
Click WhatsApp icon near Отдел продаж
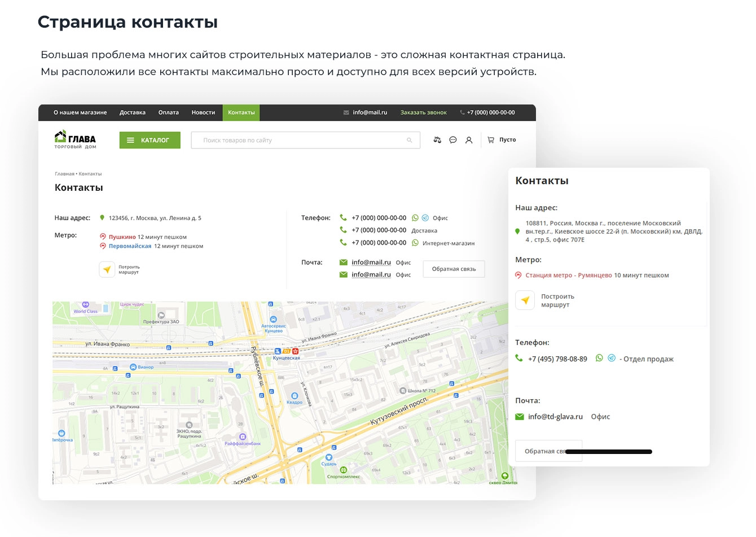599,358
